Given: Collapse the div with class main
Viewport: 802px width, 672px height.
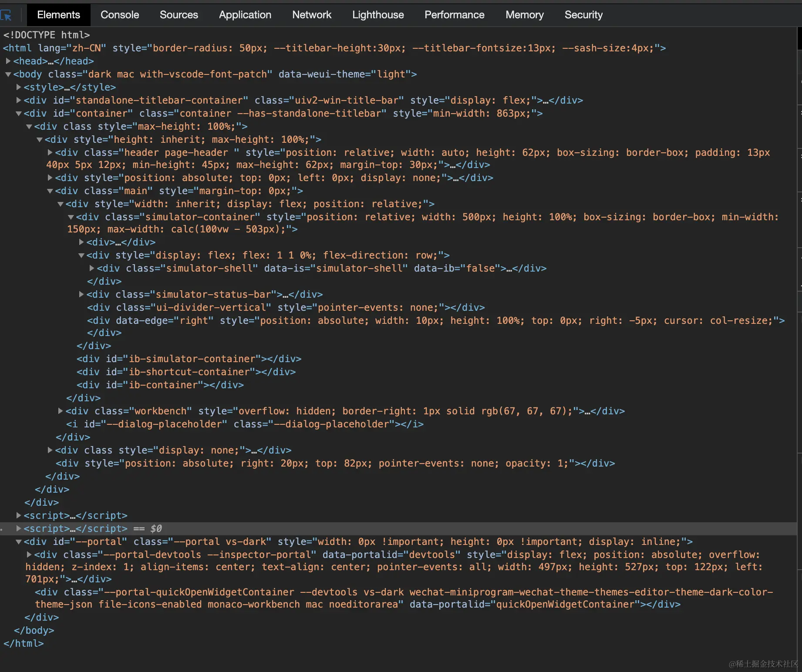Looking at the screenshot, I should tap(50, 191).
